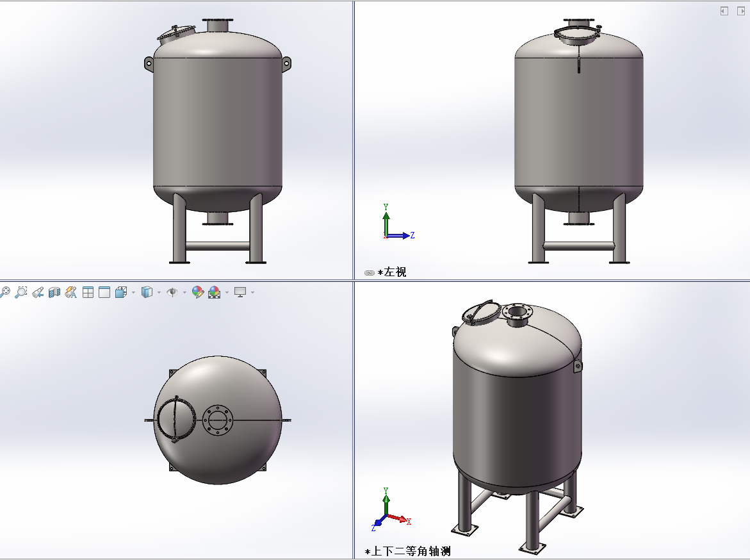The width and height of the screenshot is (750, 560).
Task: Click the View Settings monitor icon
Action: pyautogui.click(x=240, y=292)
